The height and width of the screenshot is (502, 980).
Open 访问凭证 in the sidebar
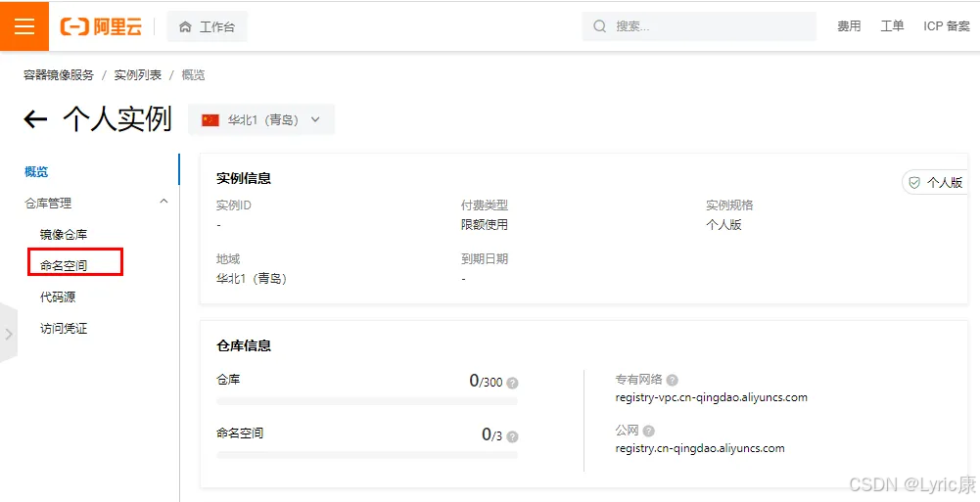[x=64, y=329]
